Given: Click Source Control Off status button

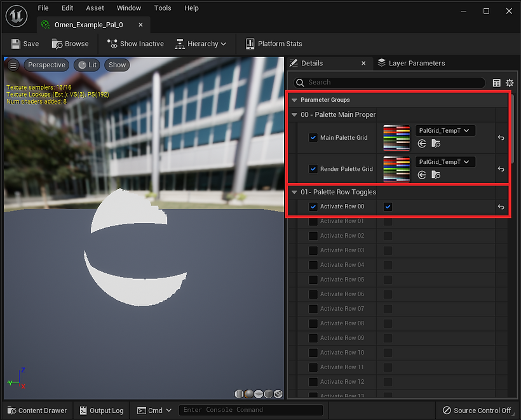Looking at the screenshot, I should 477,410.
